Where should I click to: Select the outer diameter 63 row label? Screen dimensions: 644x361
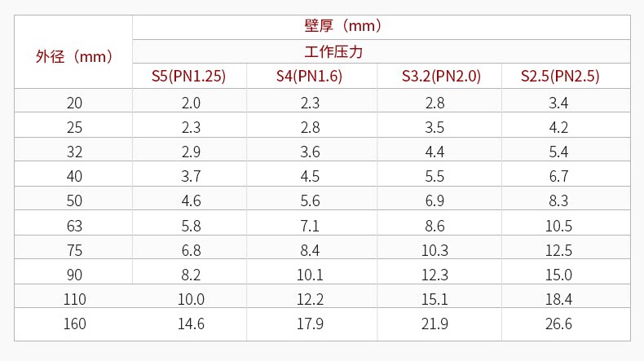click(x=74, y=225)
